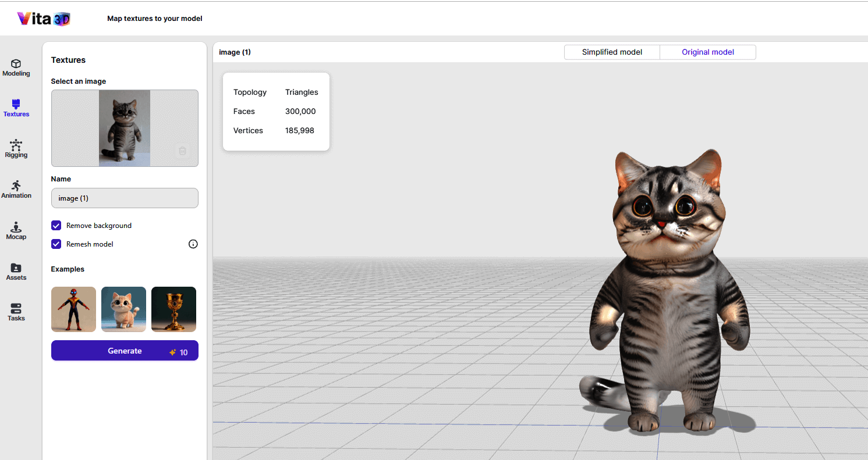Click the Vita 3D logo

pyautogui.click(x=44, y=19)
